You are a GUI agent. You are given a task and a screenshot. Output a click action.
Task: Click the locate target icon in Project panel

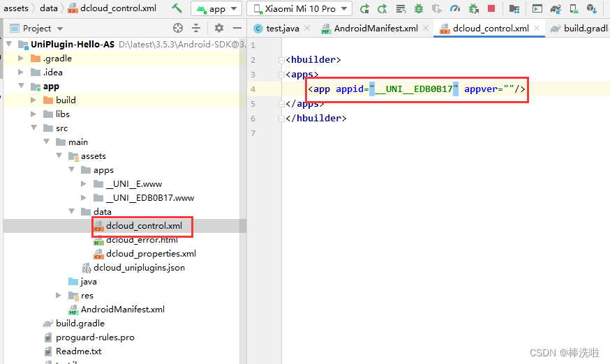point(178,28)
